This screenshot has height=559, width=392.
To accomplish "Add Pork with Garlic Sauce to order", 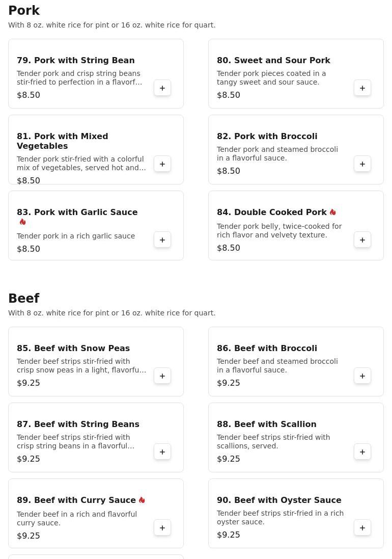I will [162, 240].
